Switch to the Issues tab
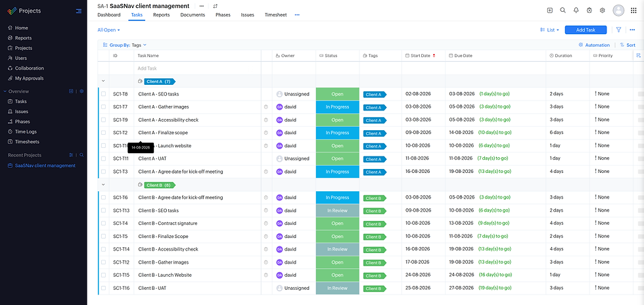This screenshot has height=305, width=644. [248, 15]
